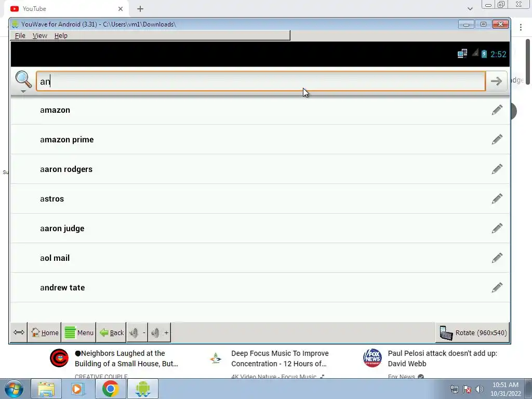The height and width of the screenshot is (399, 532).
Task: Select the "andrew tate" suggestion
Action: click(x=260, y=287)
